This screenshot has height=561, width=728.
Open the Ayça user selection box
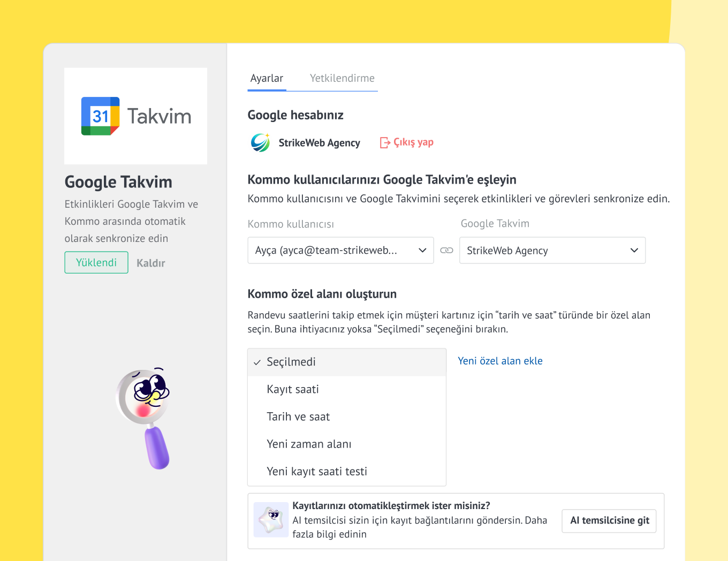332,251
